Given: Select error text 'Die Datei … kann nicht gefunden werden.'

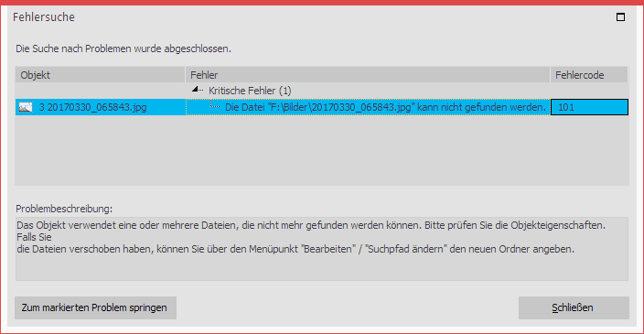Looking at the screenshot, I should pos(385,107).
